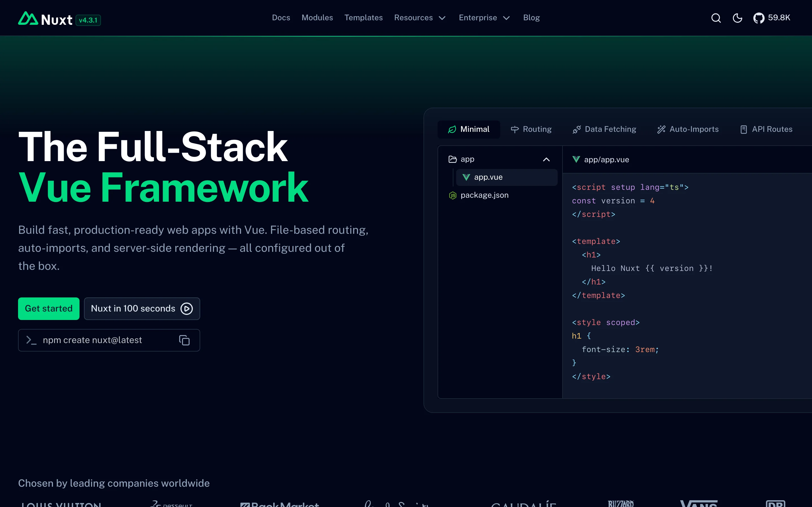Open the API Routes tab
The width and height of the screenshot is (812, 507).
[x=766, y=130]
